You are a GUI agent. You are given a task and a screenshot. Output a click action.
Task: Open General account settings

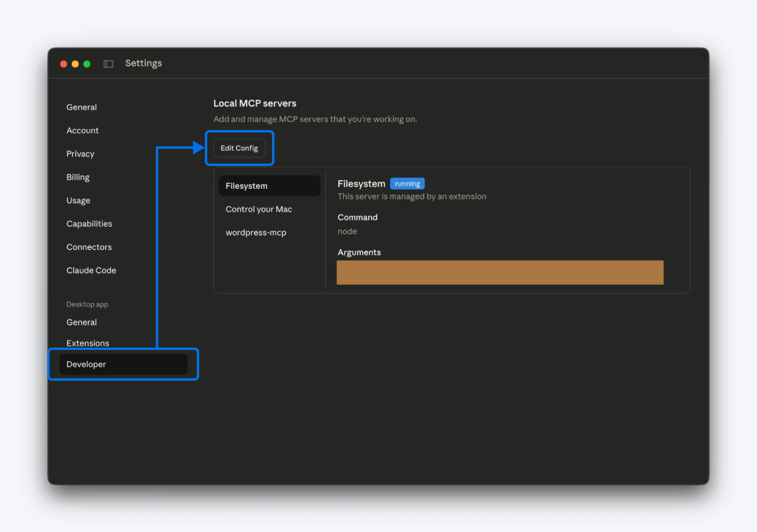pyautogui.click(x=81, y=107)
